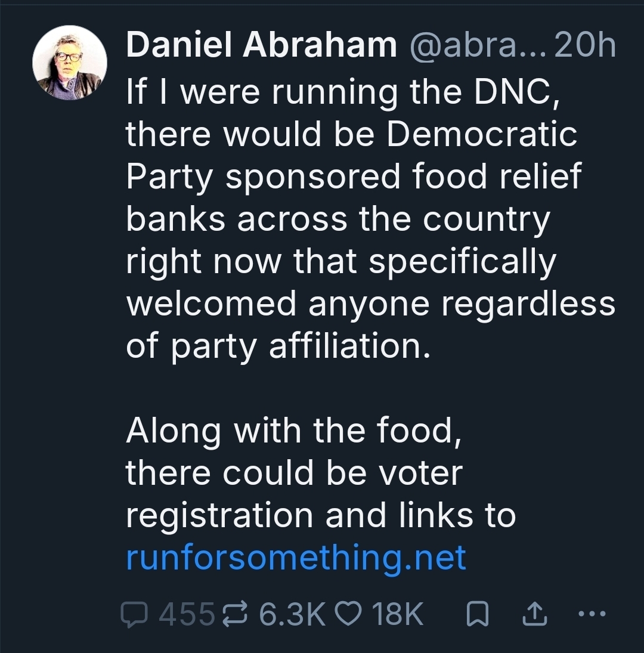Click the 20h timestamp
Image resolution: width=644 pixels, height=653 pixels.
584,46
